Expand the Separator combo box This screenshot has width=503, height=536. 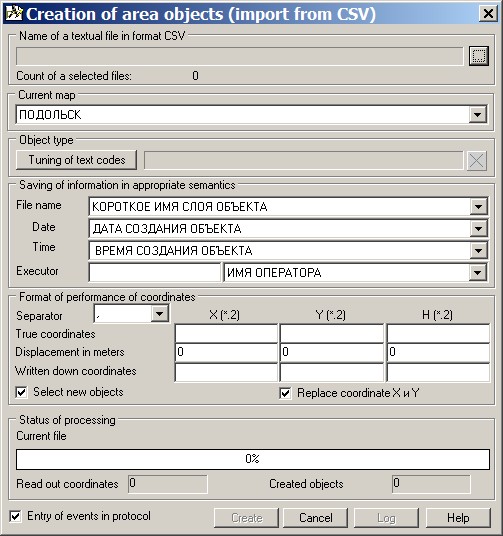159,314
